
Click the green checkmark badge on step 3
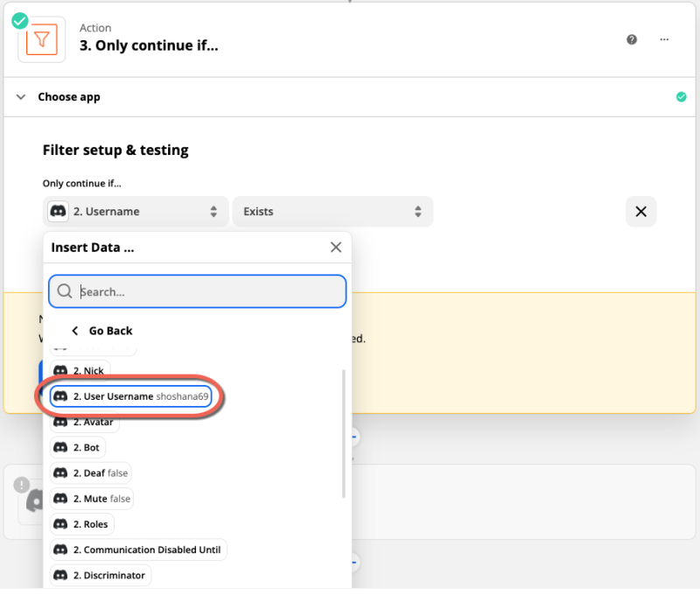pyautogui.click(x=19, y=19)
